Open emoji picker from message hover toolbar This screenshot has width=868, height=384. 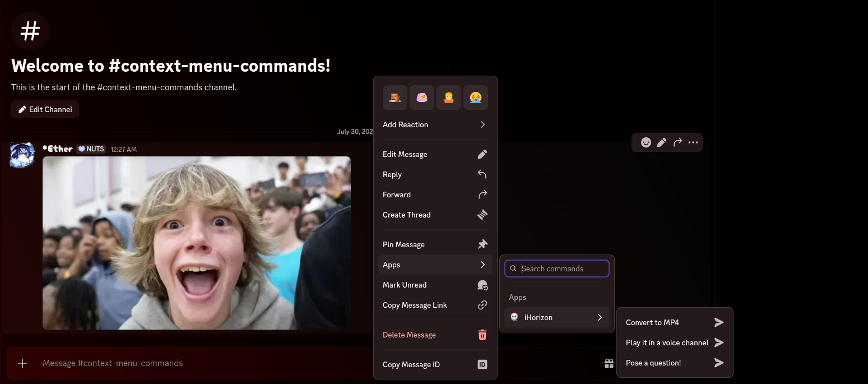[646, 142]
